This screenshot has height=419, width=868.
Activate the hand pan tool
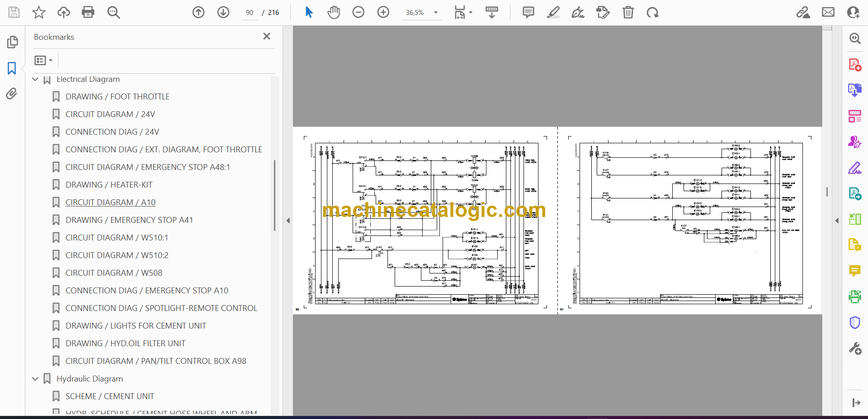(x=334, y=12)
